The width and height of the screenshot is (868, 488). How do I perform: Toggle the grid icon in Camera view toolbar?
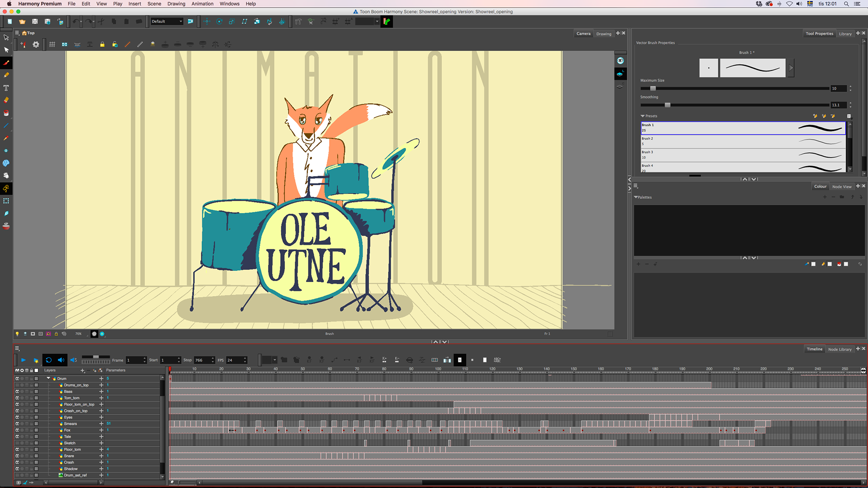[52, 44]
